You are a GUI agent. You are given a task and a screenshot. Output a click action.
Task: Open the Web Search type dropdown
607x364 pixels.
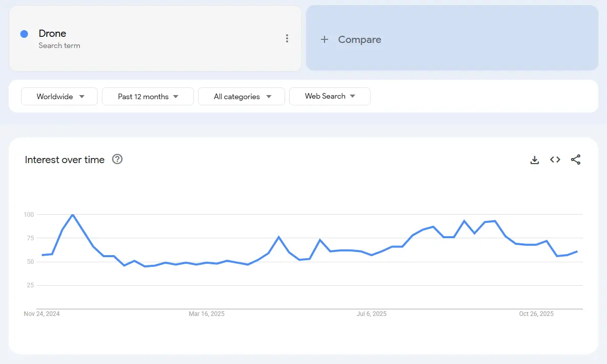tap(330, 96)
